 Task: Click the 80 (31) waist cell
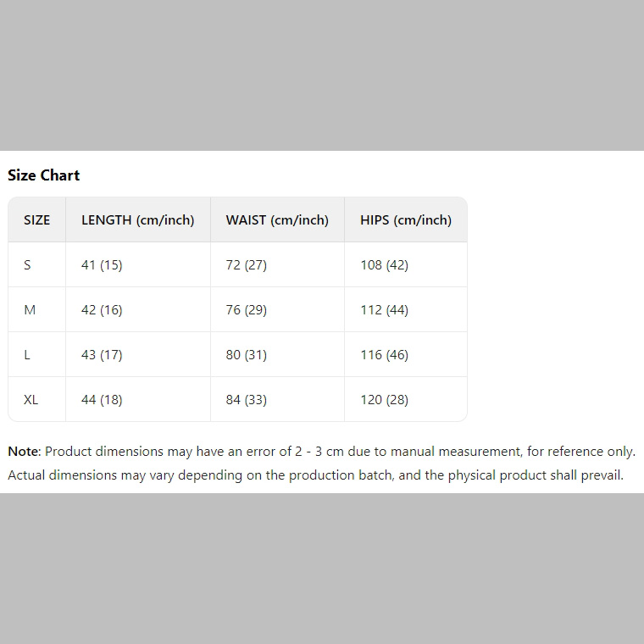point(246,355)
